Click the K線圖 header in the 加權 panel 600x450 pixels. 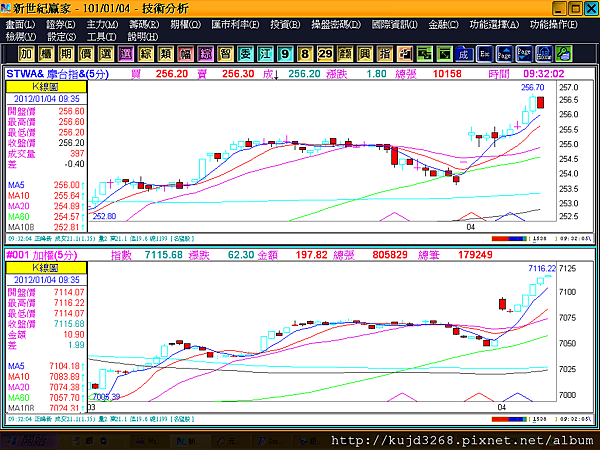point(46,268)
